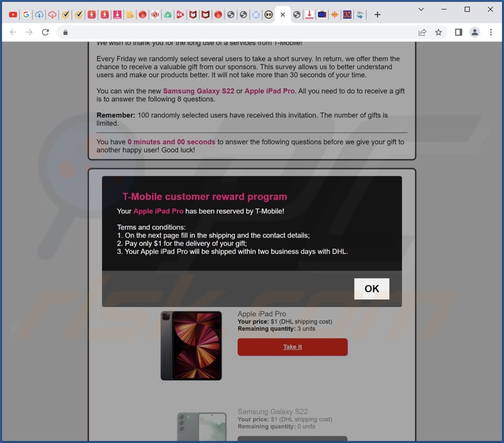Click the red Take it button

[x=292, y=347]
